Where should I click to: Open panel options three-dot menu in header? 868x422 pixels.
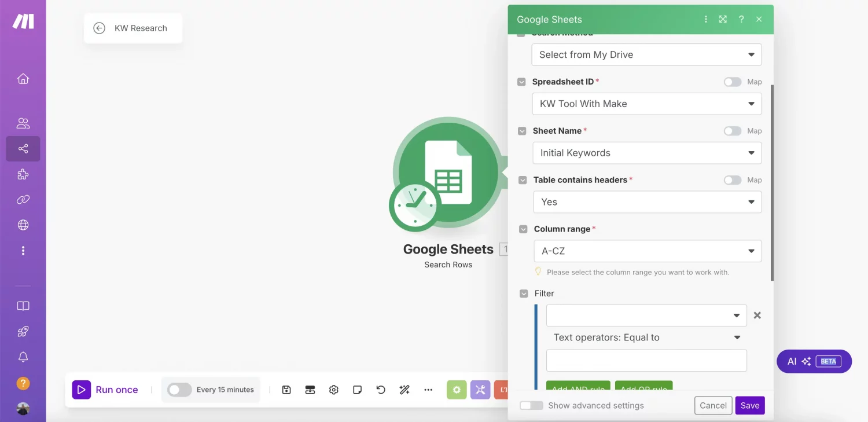point(706,19)
